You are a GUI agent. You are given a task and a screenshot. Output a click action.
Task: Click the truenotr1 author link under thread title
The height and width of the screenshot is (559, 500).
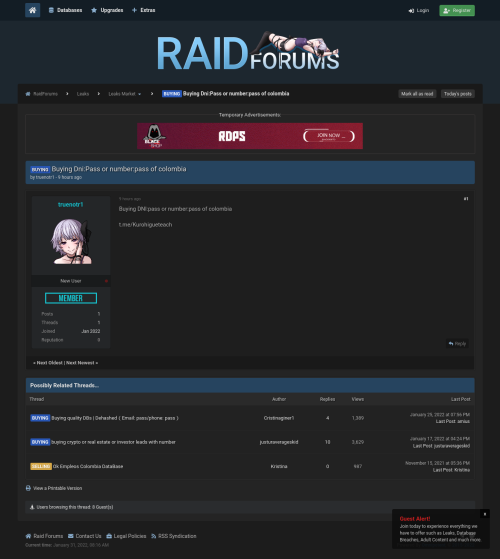point(45,177)
